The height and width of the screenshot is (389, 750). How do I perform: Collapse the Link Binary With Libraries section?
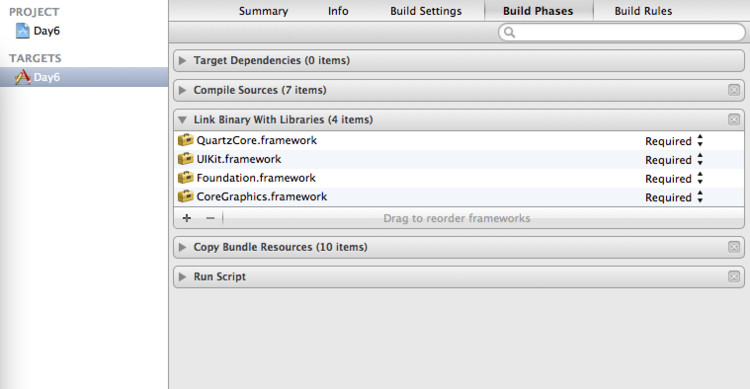click(182, 120)
